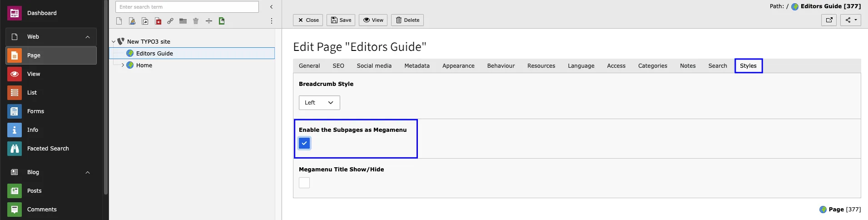Open the Page module
868x220 pixels.
tap(51, 55)
